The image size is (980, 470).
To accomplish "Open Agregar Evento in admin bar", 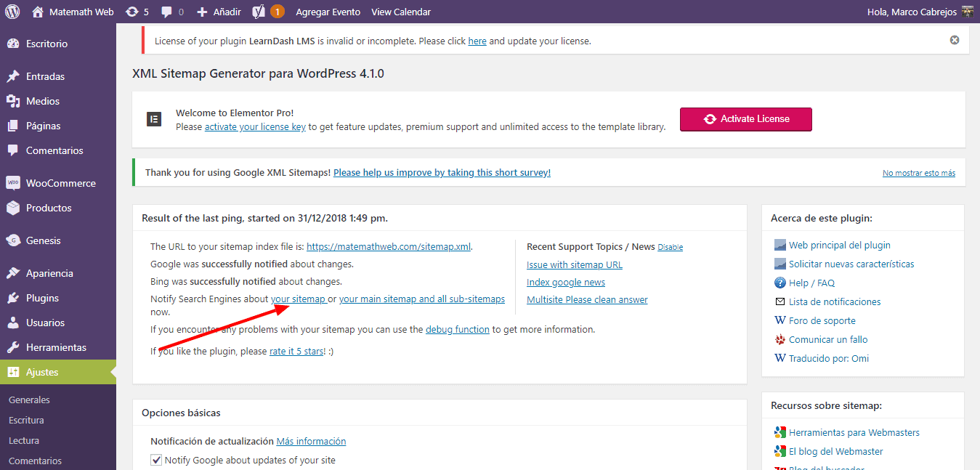I will click(328, 12).
